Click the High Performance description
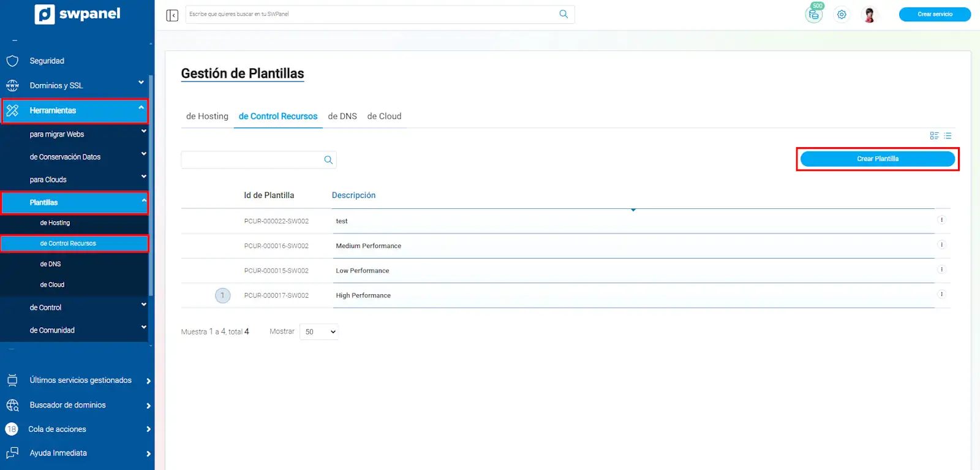The width and height of the screenshot is (980, 470). pyautogui.click(x=363, y=295)
